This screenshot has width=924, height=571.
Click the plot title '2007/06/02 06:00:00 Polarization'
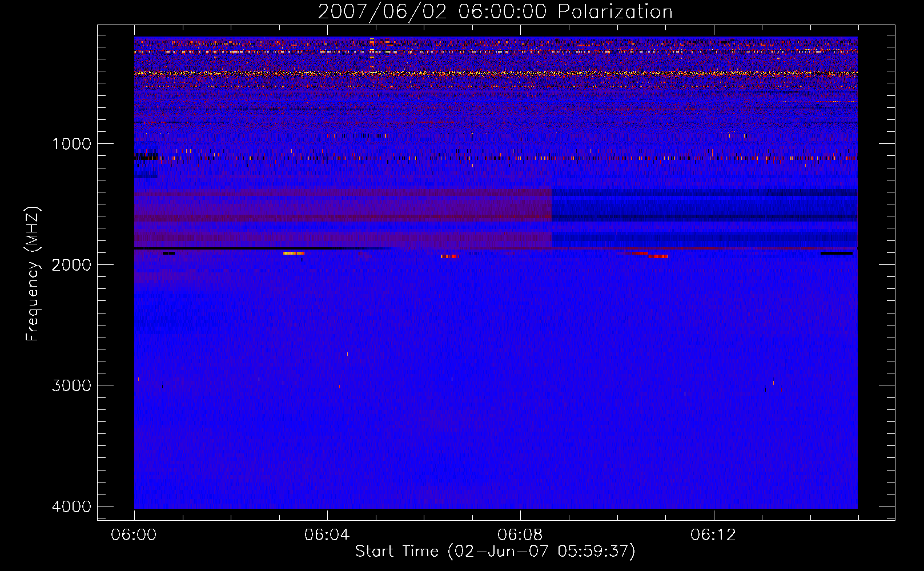coord(495,12)
